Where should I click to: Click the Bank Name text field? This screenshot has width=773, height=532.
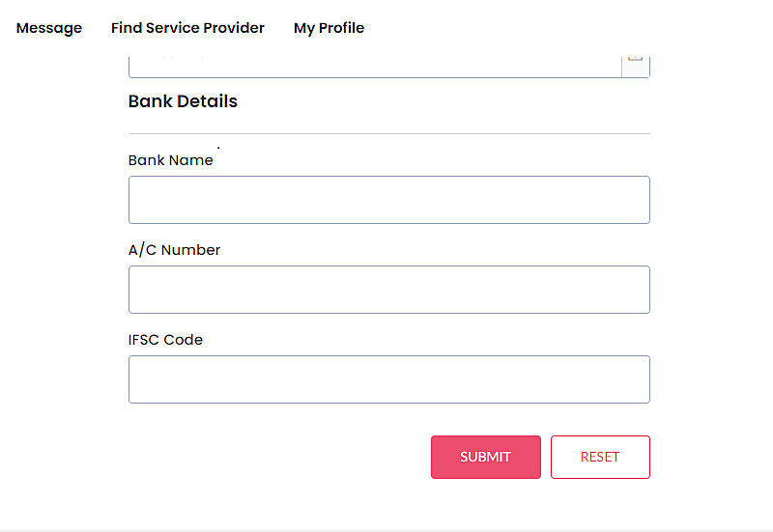(388, 200)
